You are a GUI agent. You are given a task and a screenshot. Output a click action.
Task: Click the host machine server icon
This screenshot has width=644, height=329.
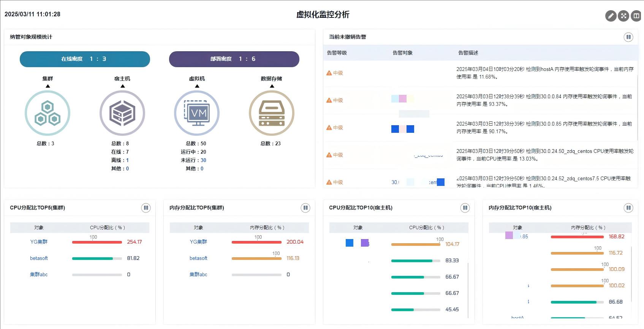pyautogui.click(x=122, y=113)
